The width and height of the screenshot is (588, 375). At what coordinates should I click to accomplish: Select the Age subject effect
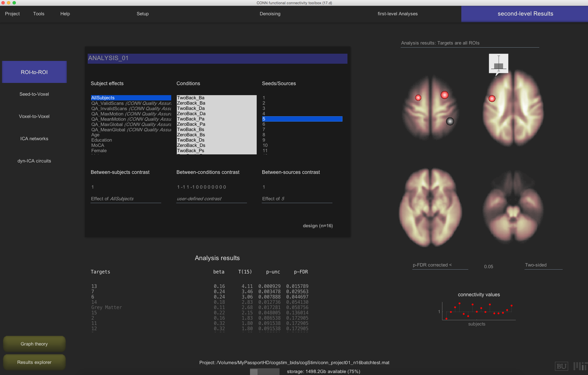click(95, 135)
